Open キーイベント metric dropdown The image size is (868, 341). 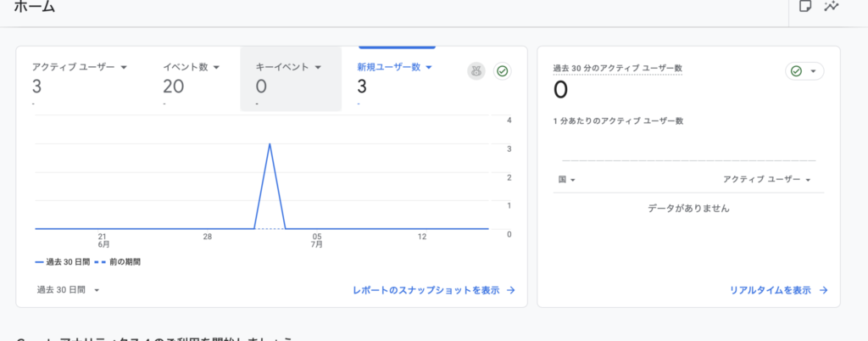point(288,67)
